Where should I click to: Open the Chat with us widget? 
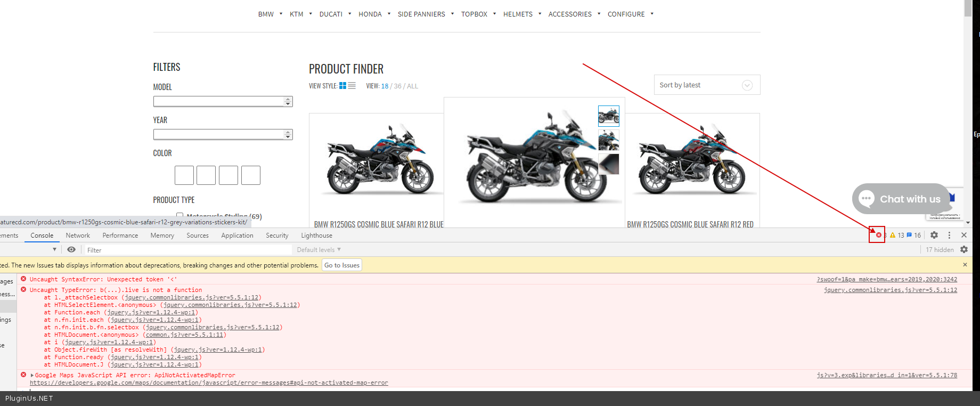click(901, 199)
